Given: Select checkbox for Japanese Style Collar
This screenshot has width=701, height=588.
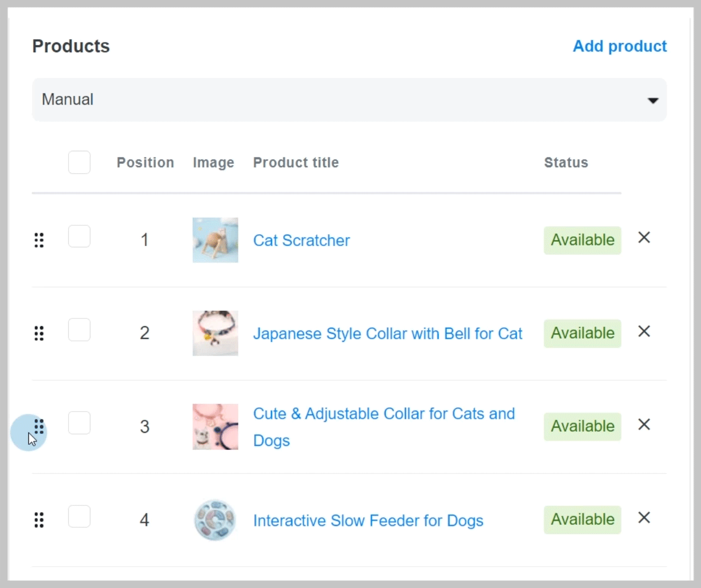Looking at the screenshot, I should [79, 330].
